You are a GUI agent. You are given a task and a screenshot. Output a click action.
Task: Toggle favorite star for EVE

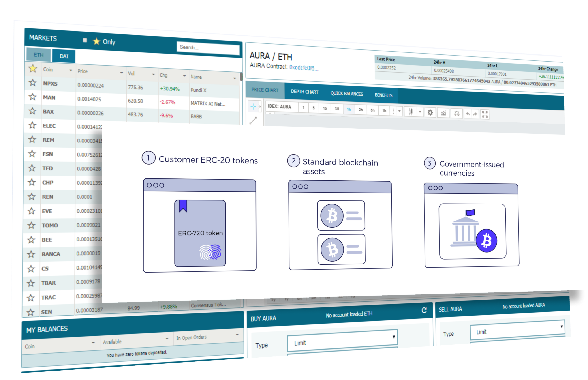pyautogui.click(x=31, y=211)
